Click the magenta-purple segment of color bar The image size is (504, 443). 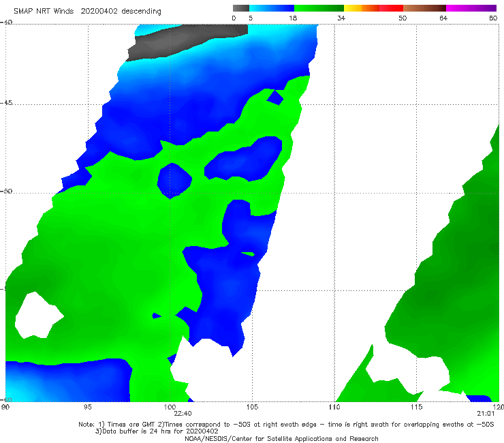471,8
